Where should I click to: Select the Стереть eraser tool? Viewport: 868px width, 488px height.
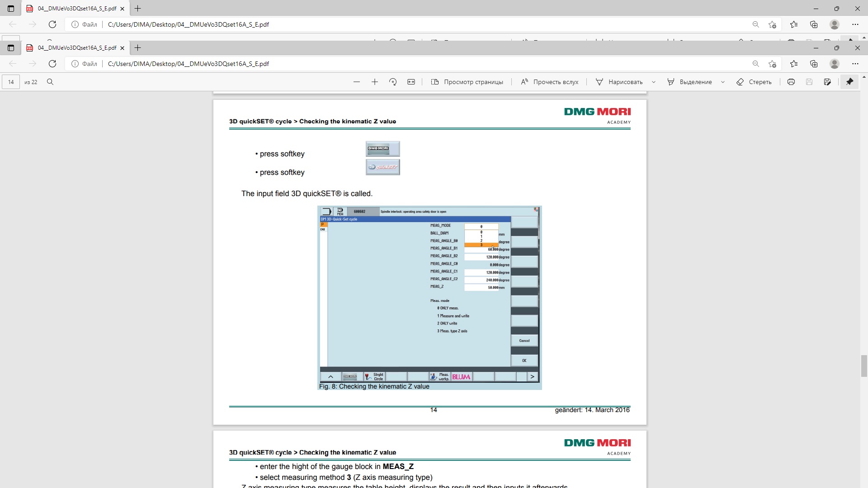(754, 82)
